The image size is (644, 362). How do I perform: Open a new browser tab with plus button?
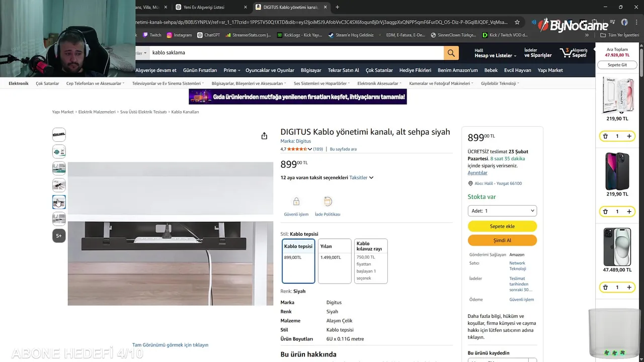point(337,7)
